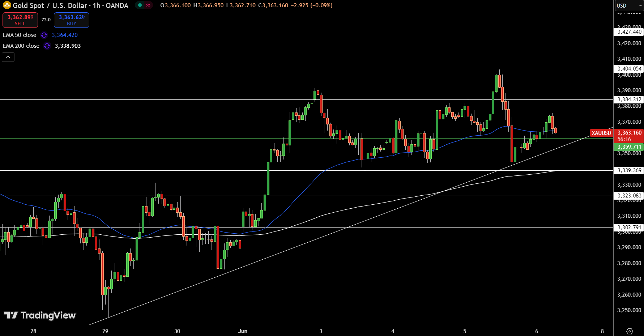Click the EMA 200 refresh icon

click(x=47, y=46)
